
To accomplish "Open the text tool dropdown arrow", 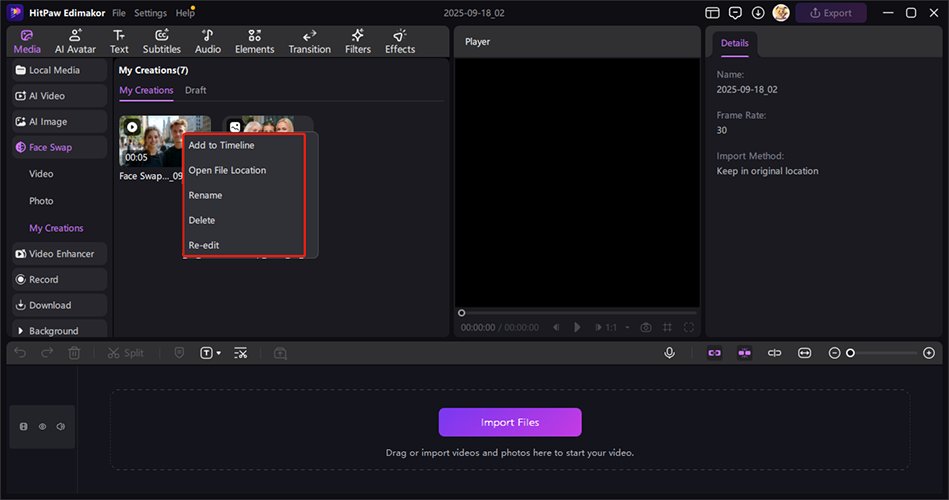I will pyautogui.click(x=219, y=353).
